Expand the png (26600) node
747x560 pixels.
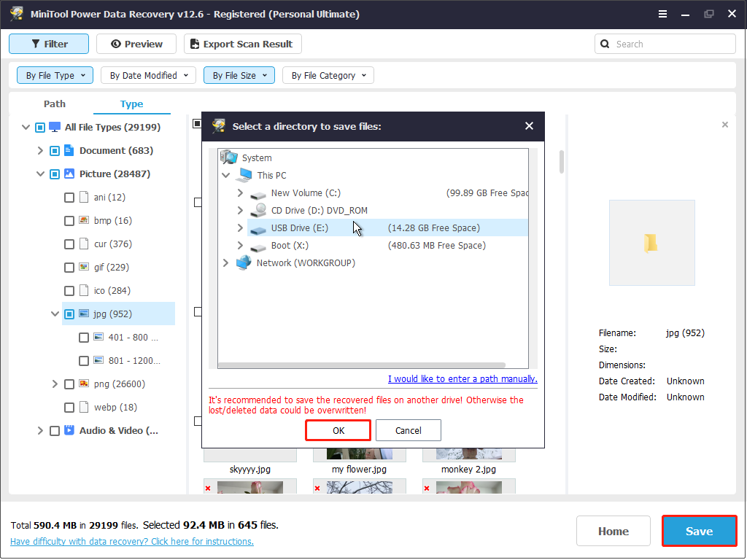tap(55, 384)
